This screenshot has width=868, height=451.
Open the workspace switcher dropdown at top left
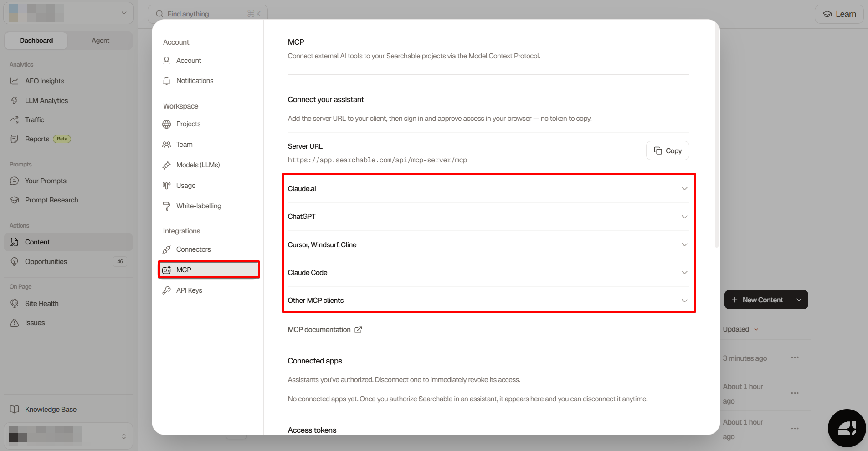[68, 13]
